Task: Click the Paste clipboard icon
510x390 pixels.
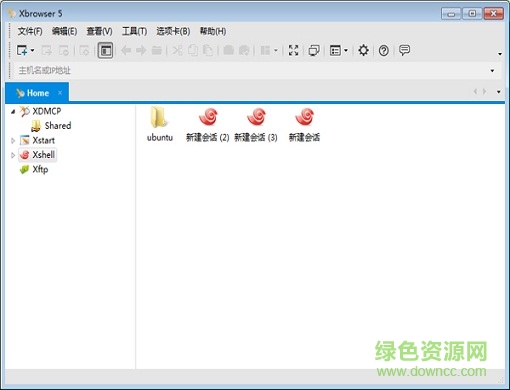Action: tap(208, 51)
